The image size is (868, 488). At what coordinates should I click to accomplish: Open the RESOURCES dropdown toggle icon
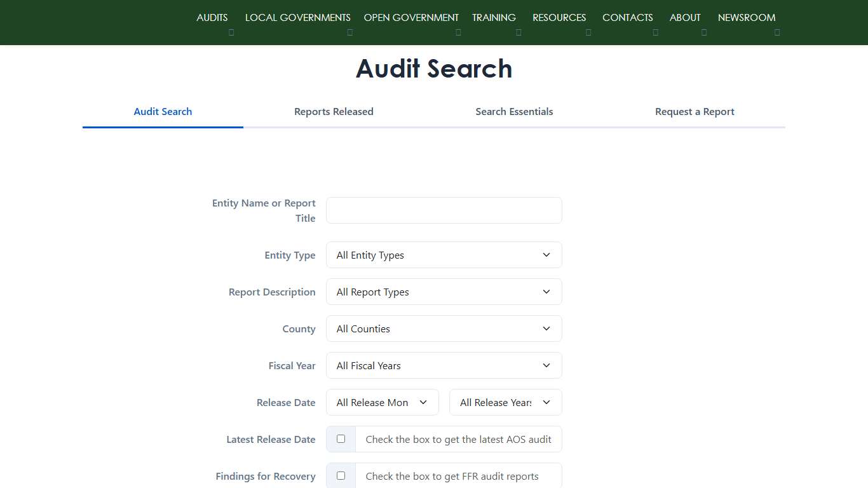pyautogui.click(x=588, y=32)
